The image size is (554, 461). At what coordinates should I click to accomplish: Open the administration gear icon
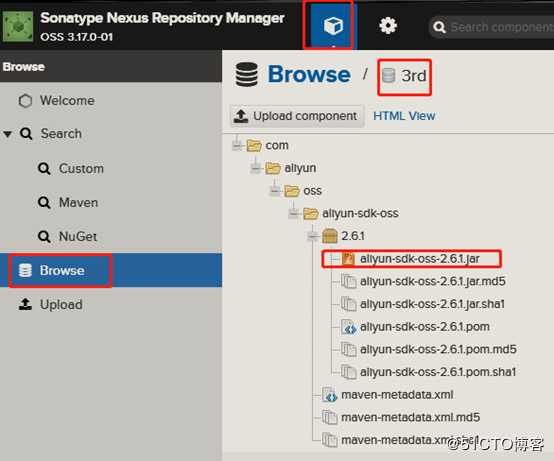tap(388, 26)
